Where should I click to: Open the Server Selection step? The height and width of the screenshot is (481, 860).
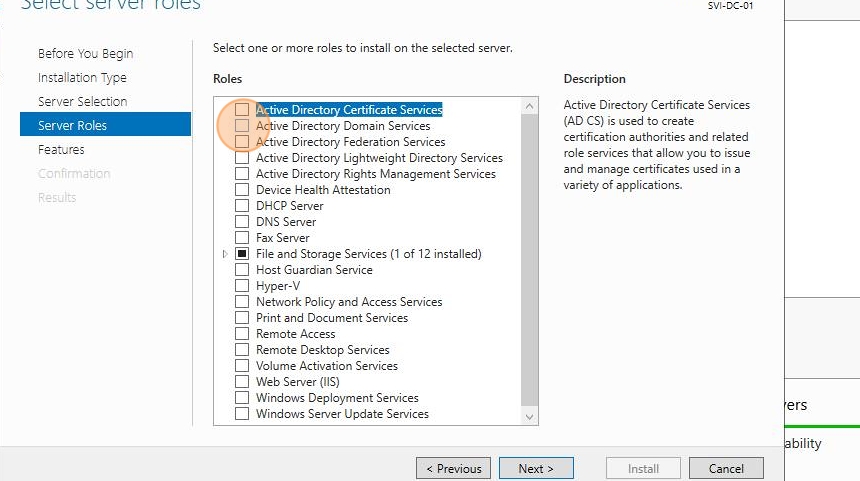click(82, 101)
